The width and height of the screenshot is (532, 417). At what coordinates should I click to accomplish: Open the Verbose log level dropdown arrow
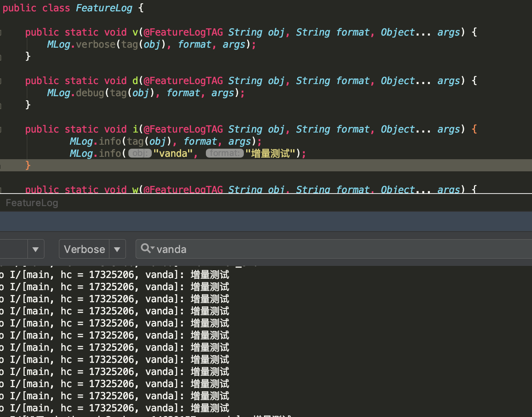(117, 249)
